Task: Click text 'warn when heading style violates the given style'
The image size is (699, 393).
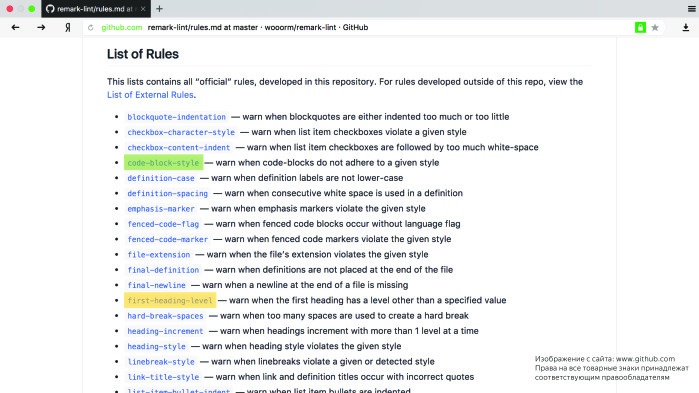Action: tap(301, 346)
